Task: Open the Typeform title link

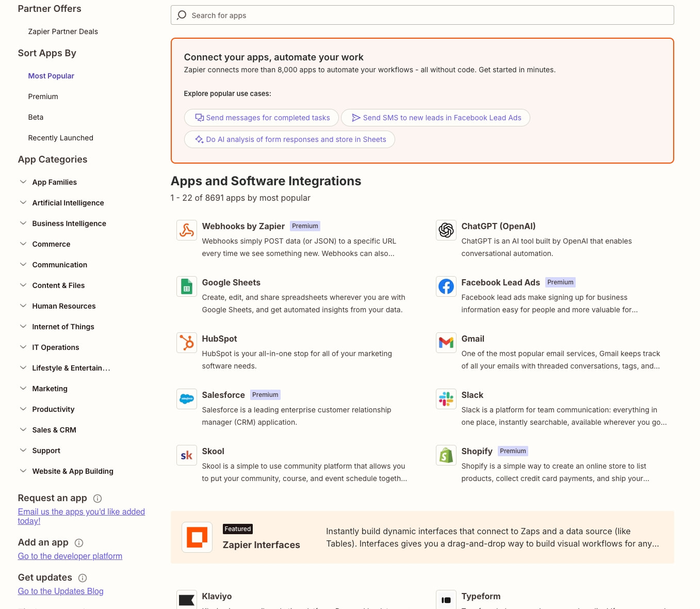Action: coord(481,596)
